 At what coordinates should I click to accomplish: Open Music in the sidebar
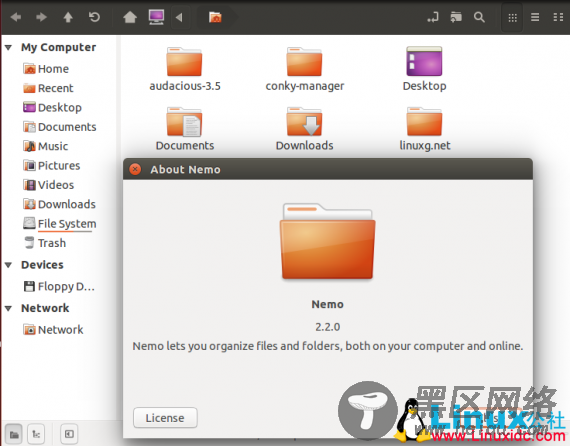click(x=46, y=146)
